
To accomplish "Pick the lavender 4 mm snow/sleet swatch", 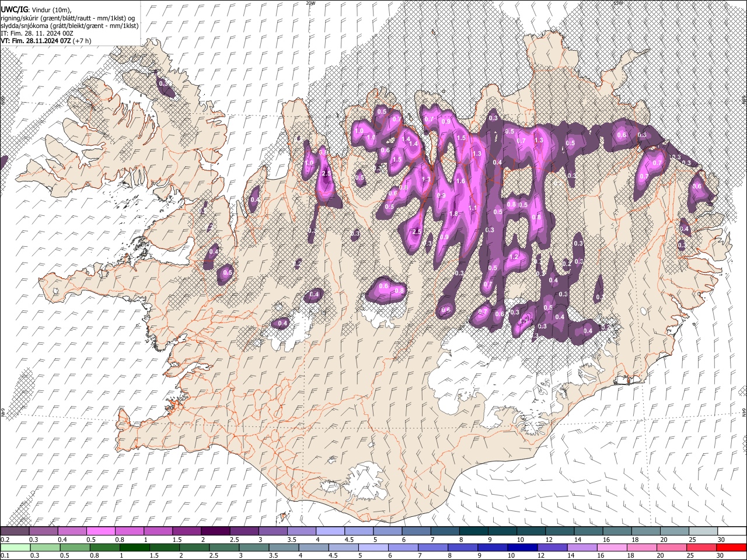I will click(x=330, y=531).
